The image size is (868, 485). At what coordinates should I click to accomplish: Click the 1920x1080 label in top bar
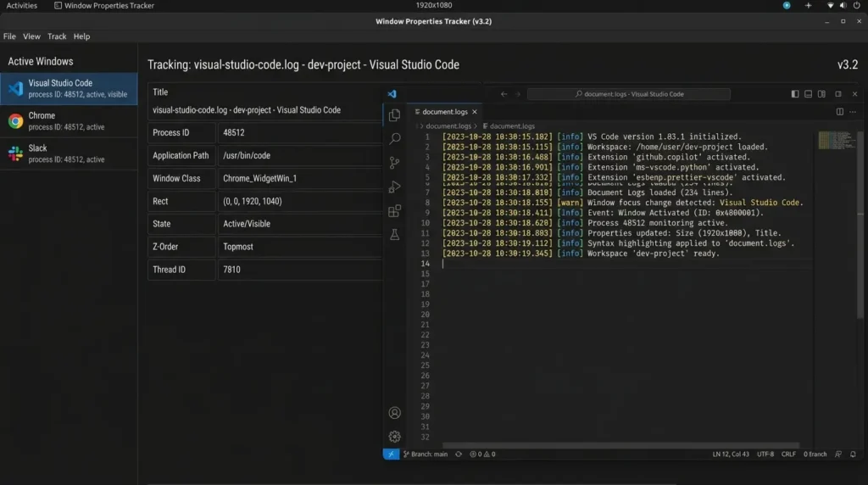click(434, 6)
